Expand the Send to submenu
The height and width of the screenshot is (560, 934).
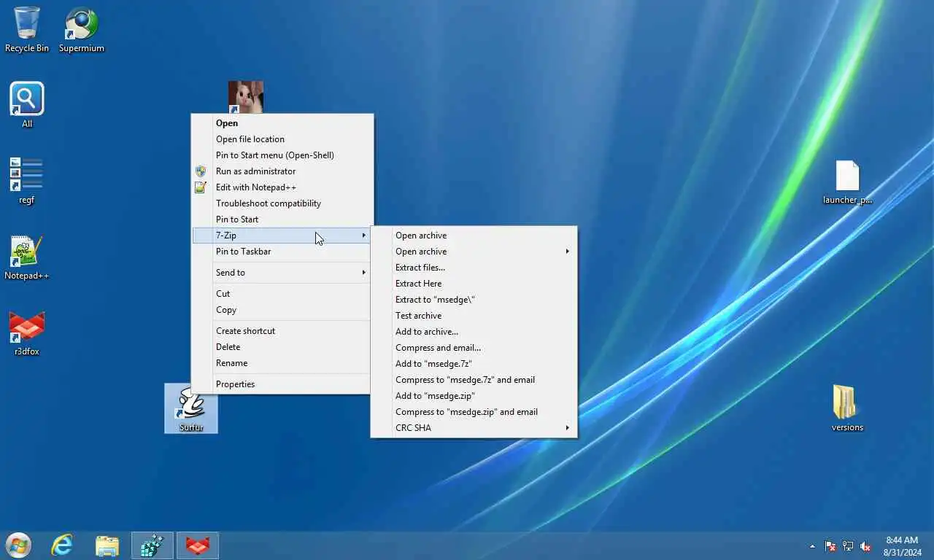click(282, 273)
